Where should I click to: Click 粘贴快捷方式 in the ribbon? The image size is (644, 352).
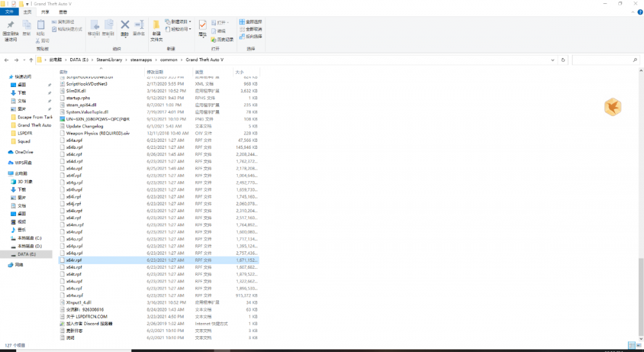[67, 29]
